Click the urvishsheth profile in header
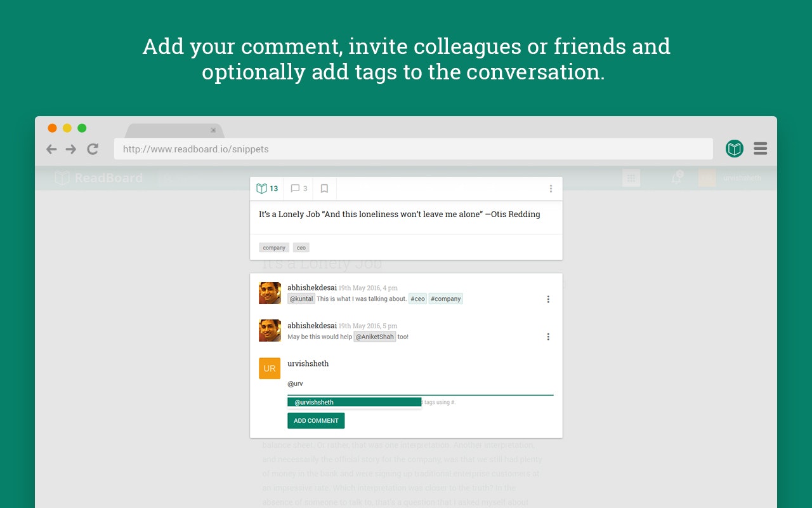The image size is (812, 508). pyautogui.click(x=730, y=178)
